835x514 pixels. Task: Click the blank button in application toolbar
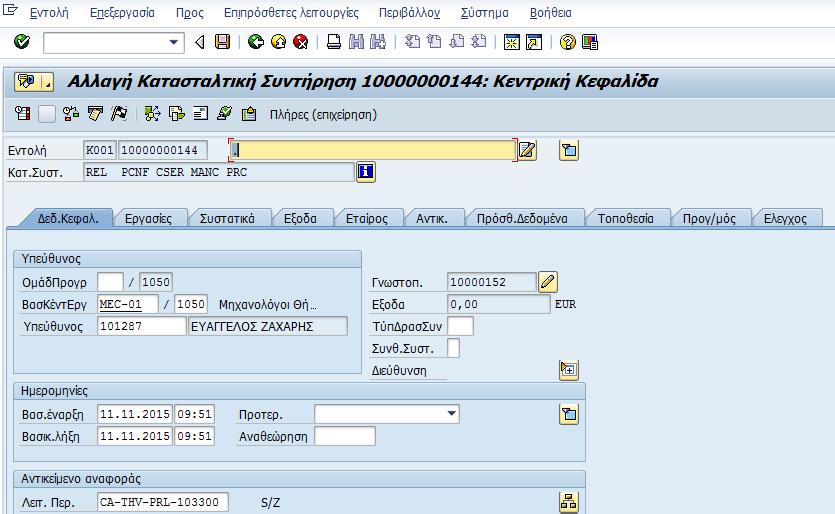tap(46, 113)
